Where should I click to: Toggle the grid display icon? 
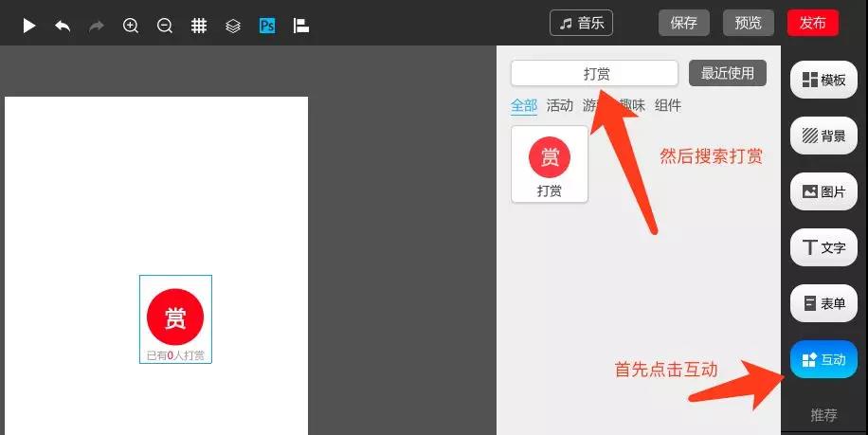tap(199, 26)
